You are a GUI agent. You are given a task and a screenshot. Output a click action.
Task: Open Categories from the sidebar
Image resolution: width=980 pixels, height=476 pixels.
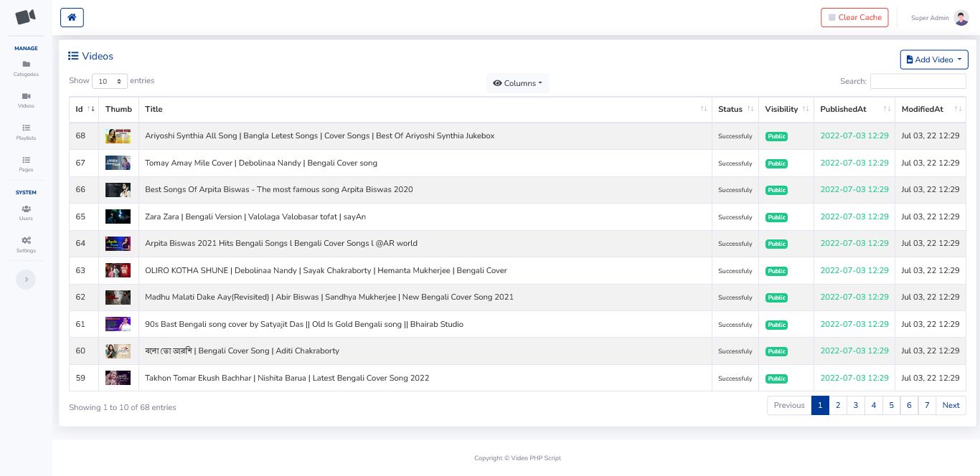click(26, 68)
